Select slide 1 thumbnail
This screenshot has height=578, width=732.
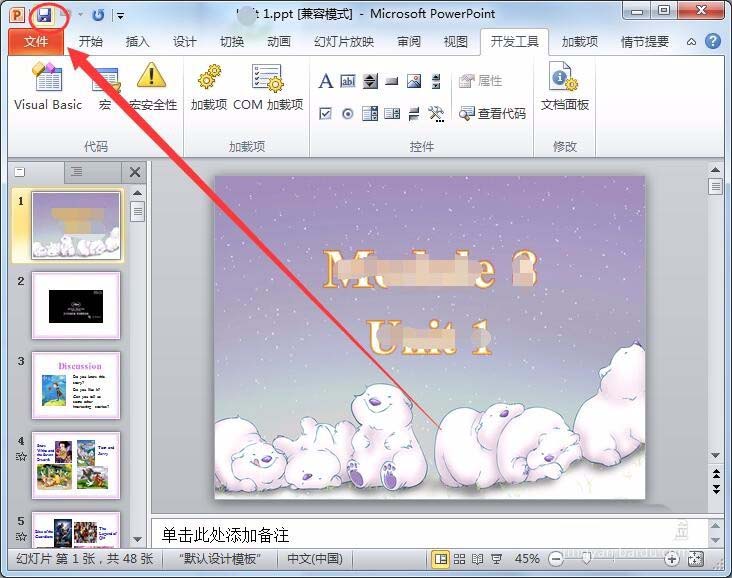pos(76,226)
